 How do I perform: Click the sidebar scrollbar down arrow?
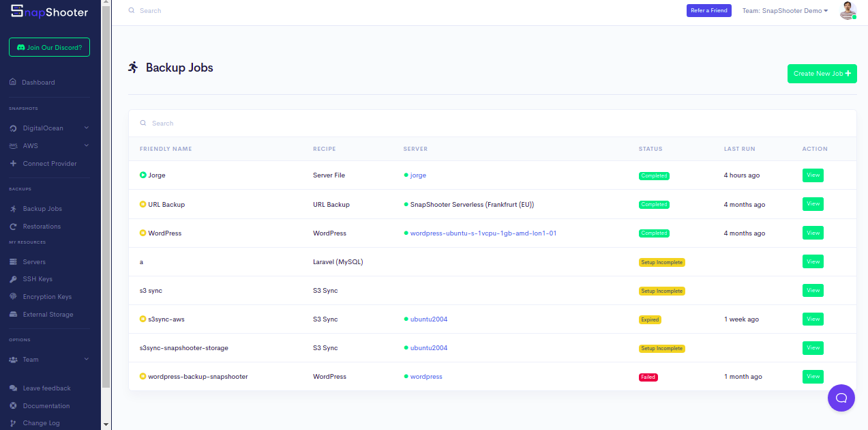tap(106, 425)
